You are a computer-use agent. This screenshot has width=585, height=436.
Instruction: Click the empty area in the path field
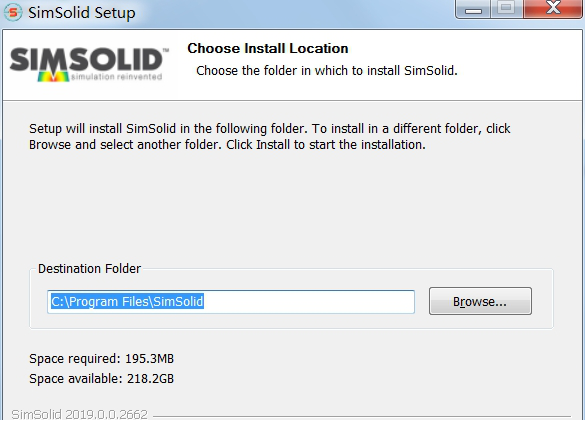309,301
